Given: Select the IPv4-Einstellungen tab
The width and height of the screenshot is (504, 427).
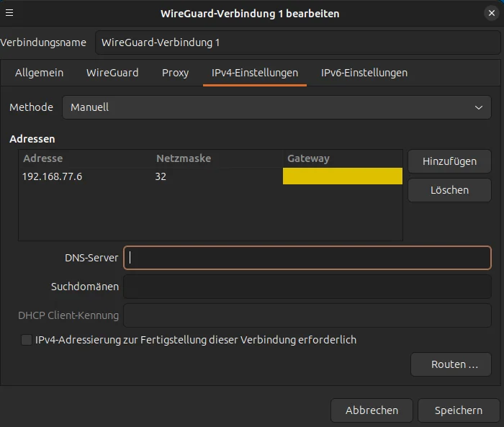Looking at the screenshot, I should pyautogui.click(x=255, y=73).
